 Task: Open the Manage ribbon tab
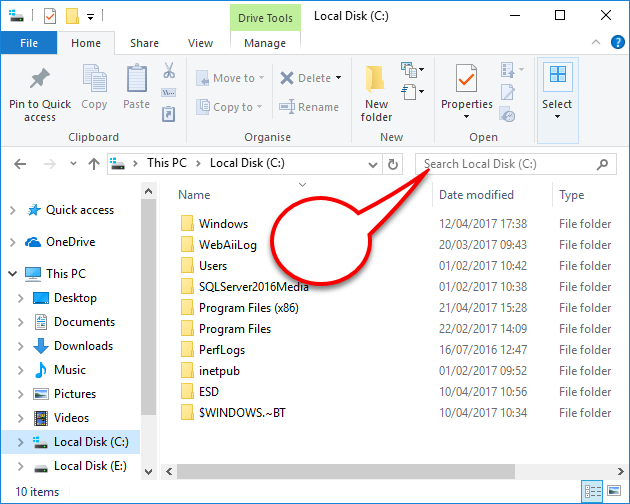(265, 43)
